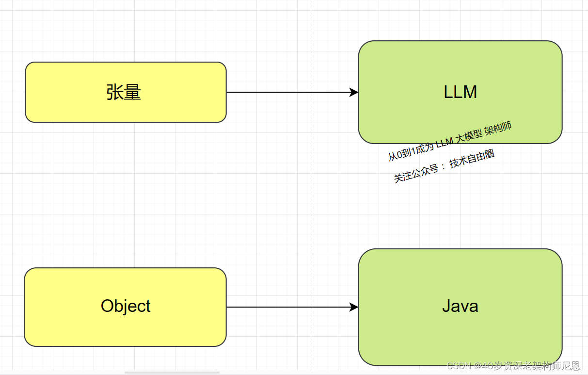
Task: Click the text 从0到1成为 LLM 大模型 架构师
Action: [450, 141]
